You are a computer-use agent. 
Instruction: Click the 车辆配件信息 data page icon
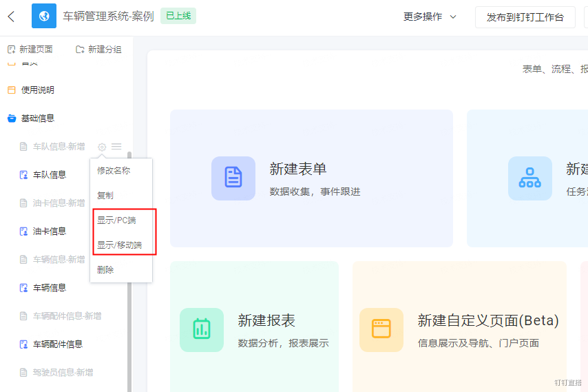pos(23,344)
